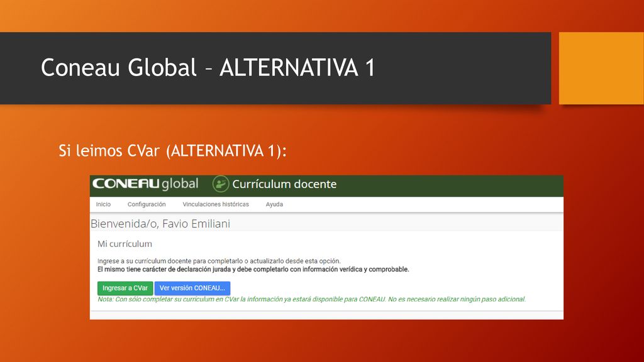Screen dimensions: 644x362
Task: Click the CONEAU global logo
Action: coord(145,184)
